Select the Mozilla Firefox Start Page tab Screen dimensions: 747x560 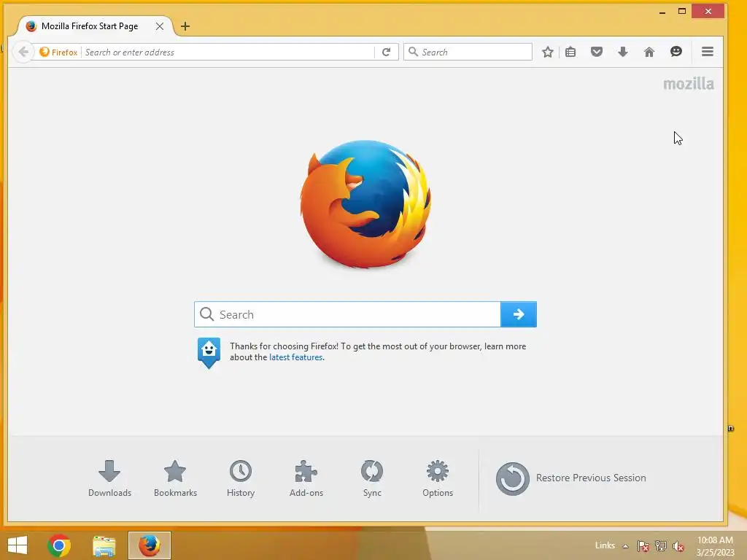(x=96, y=26)
